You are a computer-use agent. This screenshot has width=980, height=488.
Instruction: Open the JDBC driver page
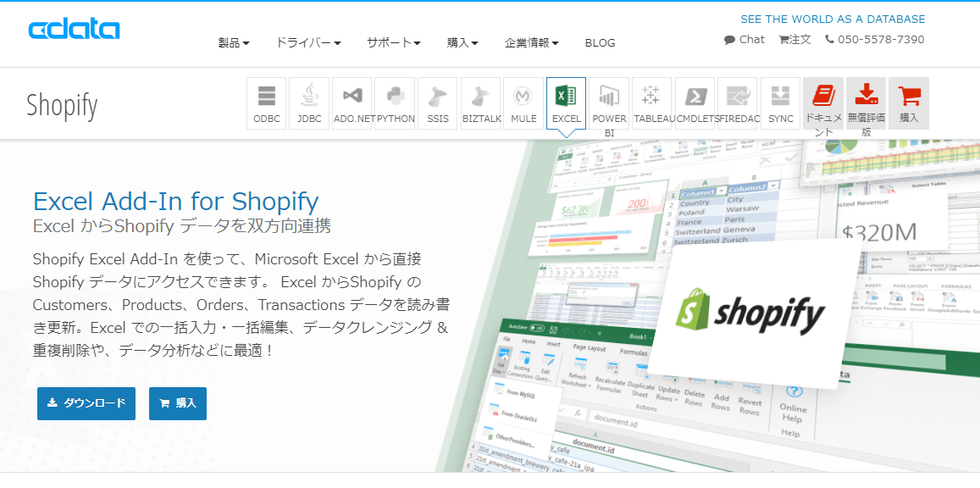click(308, 103)
